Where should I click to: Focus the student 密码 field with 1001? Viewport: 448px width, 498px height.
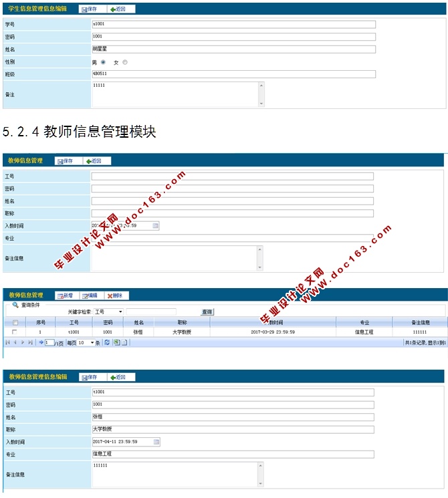pos(233,37)
